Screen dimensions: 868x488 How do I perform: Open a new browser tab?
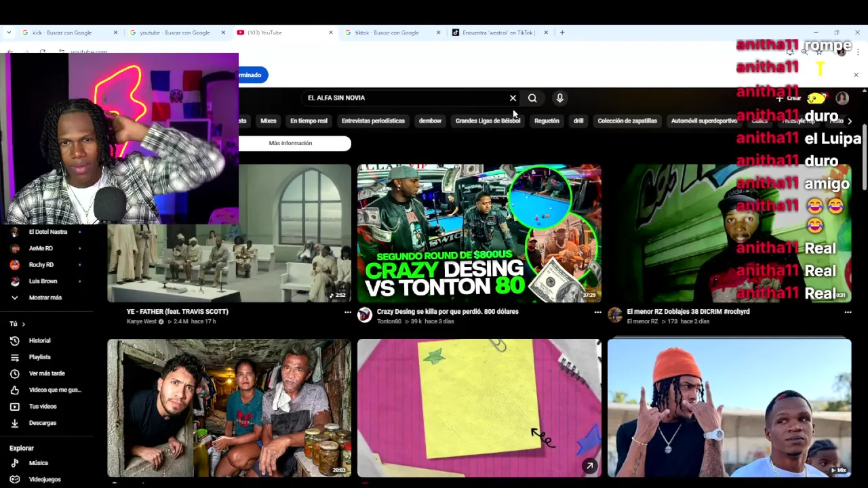click(561, 33)
